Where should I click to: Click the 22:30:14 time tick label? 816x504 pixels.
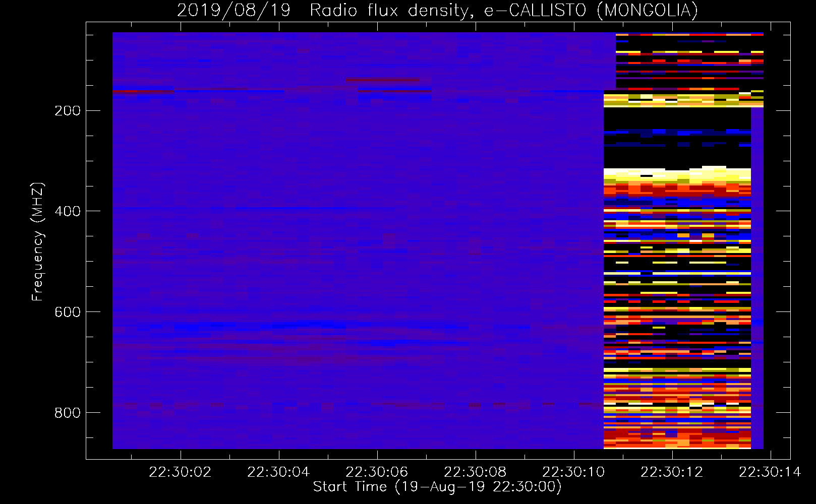[770, 472]
